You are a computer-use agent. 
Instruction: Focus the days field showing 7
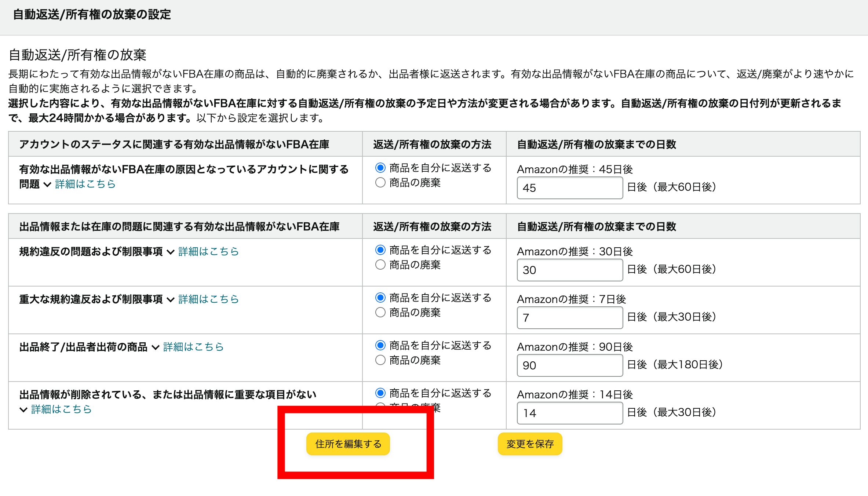pos(569,318)
